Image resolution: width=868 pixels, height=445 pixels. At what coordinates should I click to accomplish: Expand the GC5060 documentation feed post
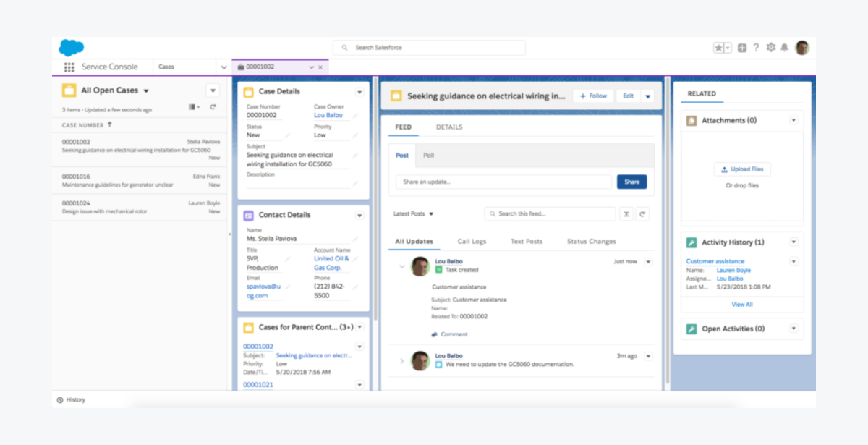(402, 360)
